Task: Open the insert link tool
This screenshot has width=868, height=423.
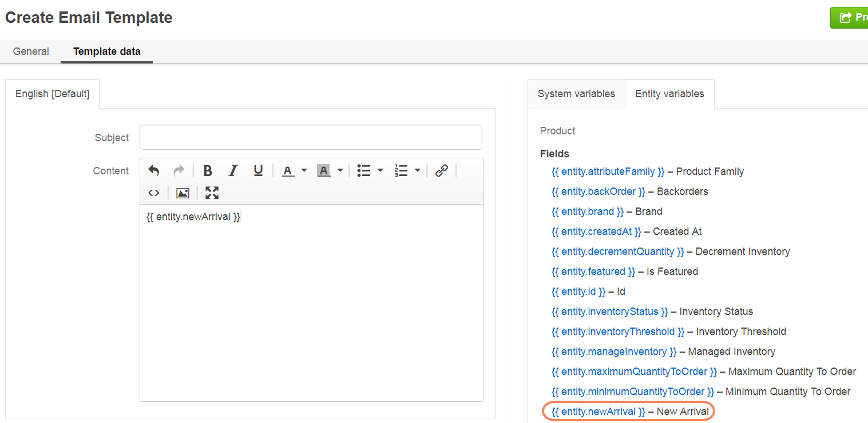Action: [x=441, y=170]
